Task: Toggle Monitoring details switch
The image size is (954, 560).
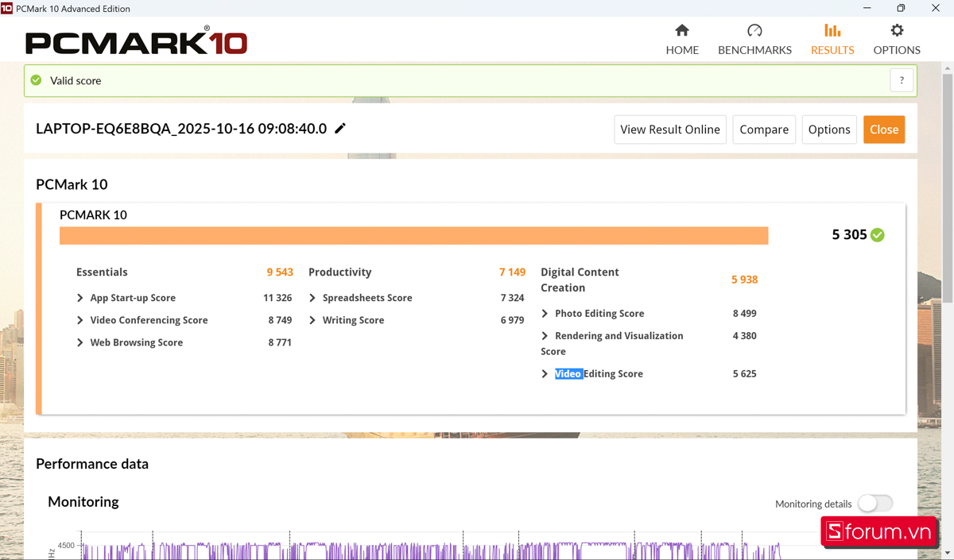Action: tap(875, 504)
